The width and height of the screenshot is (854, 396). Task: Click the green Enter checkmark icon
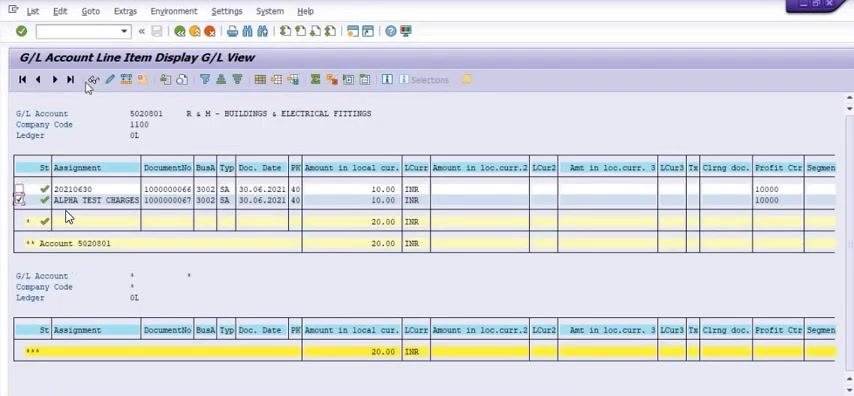tap(21, 32)
